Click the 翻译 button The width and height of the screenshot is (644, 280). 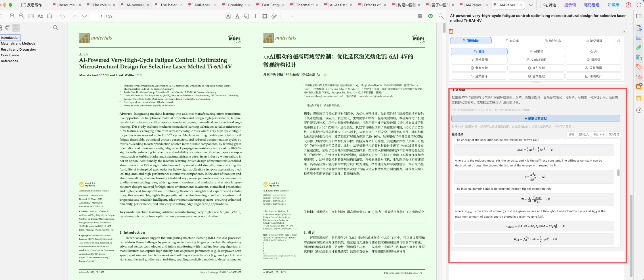click(479, 51)
